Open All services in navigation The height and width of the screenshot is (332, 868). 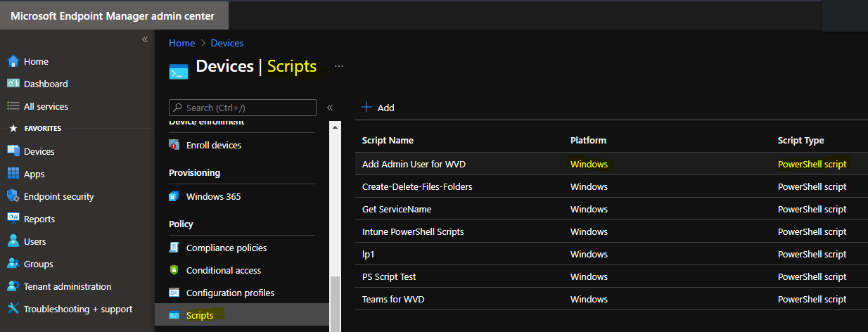coord(46,106)
